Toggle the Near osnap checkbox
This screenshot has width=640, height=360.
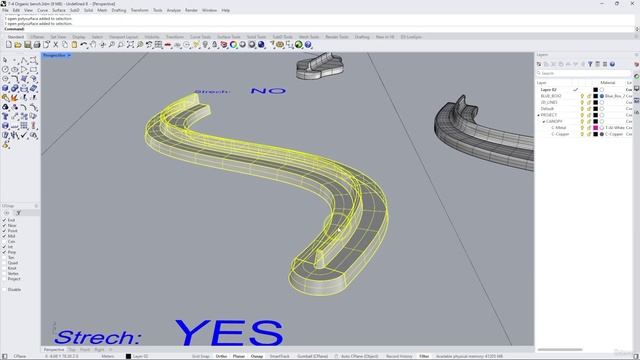4,225
